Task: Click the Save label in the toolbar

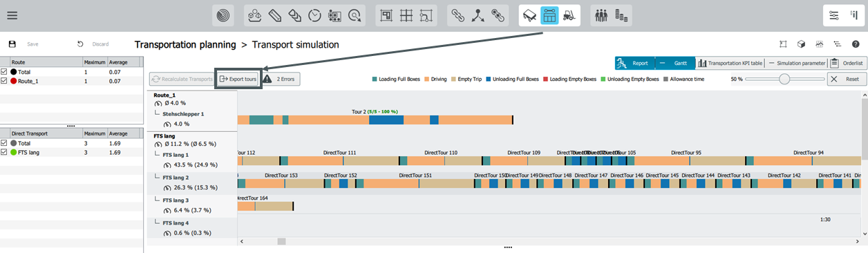Action: [x=32, y=44]
